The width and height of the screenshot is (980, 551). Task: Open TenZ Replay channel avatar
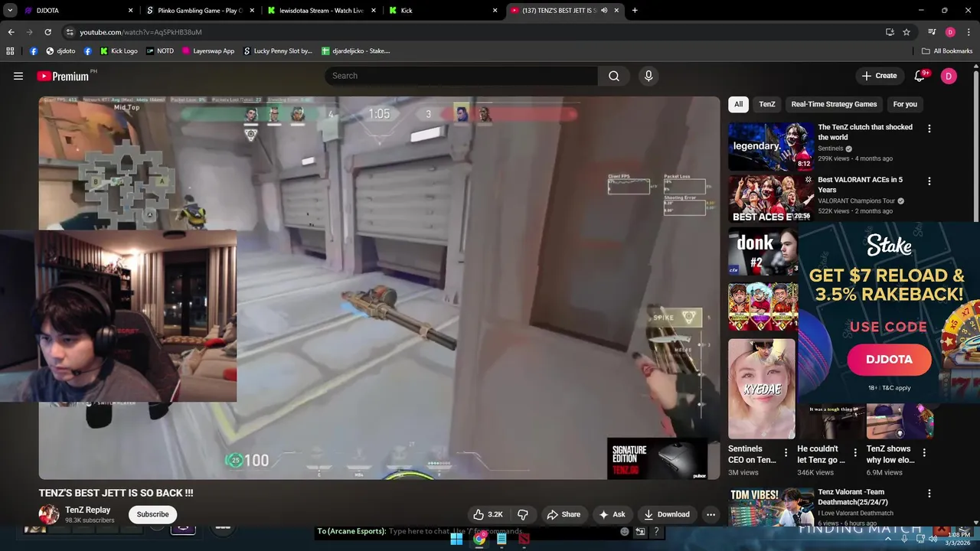[49, 514]
